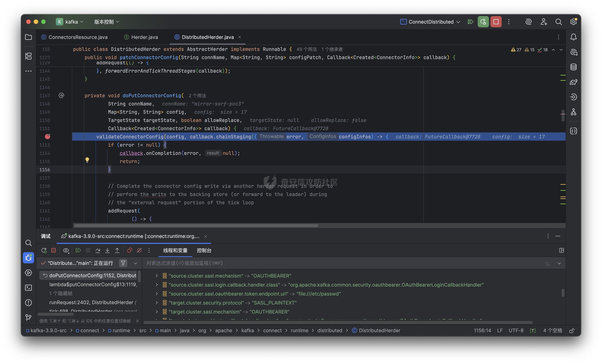Open the Debug tool window bug icon
This screenshot has height=364, width=602.
[x=28, y=258]
